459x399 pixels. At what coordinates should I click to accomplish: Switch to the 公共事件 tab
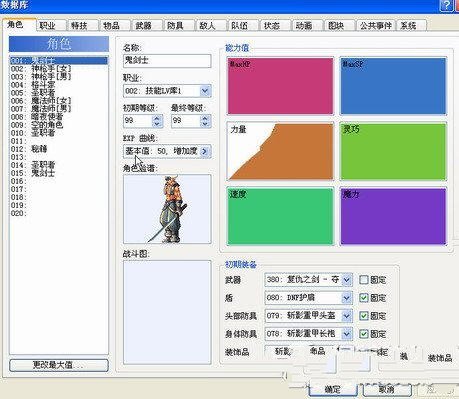376,25
